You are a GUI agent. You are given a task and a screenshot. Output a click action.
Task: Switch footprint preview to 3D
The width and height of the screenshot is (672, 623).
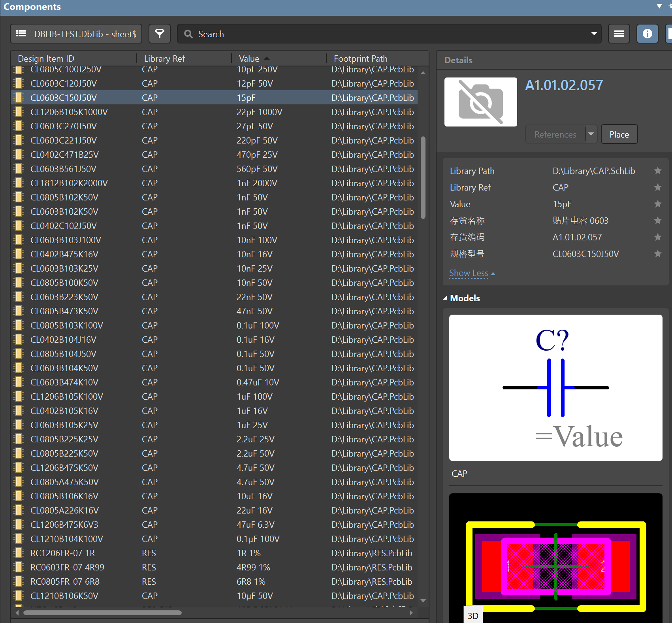(473, 615)
